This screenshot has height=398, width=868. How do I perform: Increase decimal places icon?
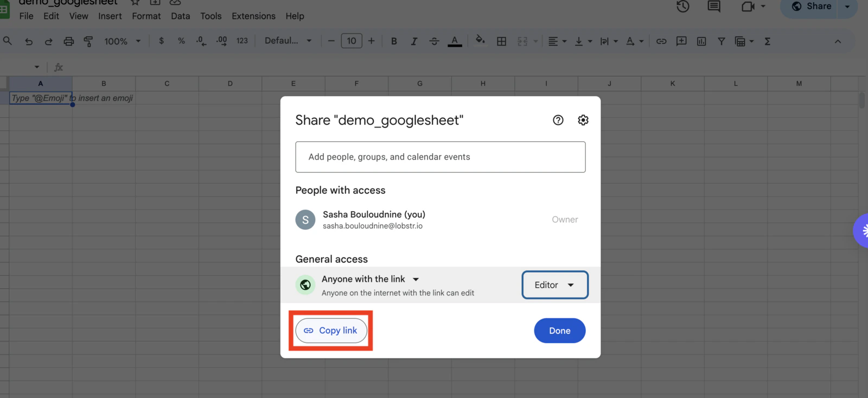tap(221, 41)
